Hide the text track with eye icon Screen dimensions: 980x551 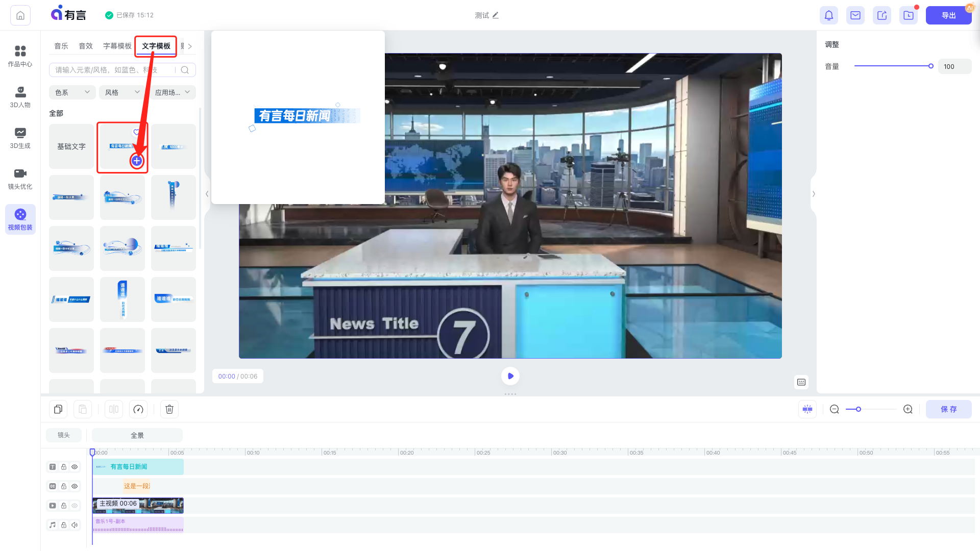point(75,467)
